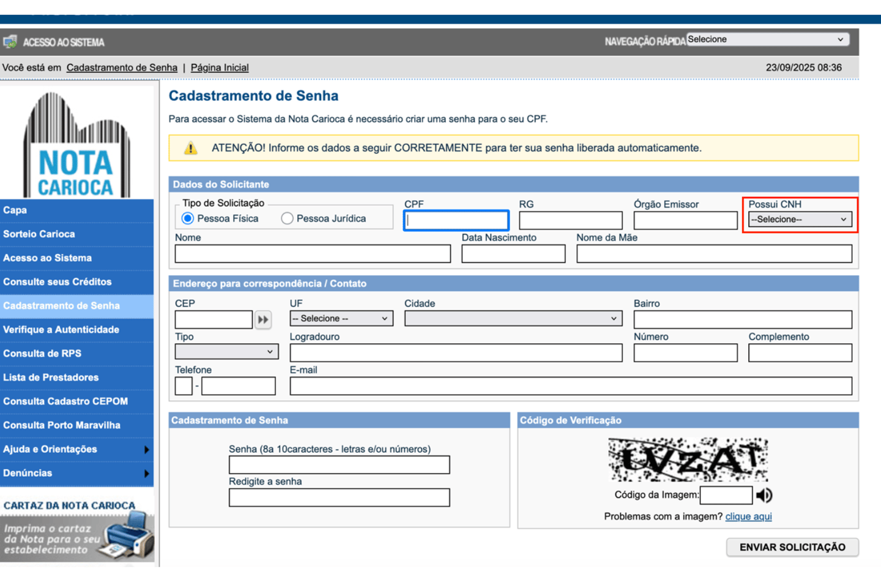
Task: Click the captcha verification image
Action: tap(688, 460)
